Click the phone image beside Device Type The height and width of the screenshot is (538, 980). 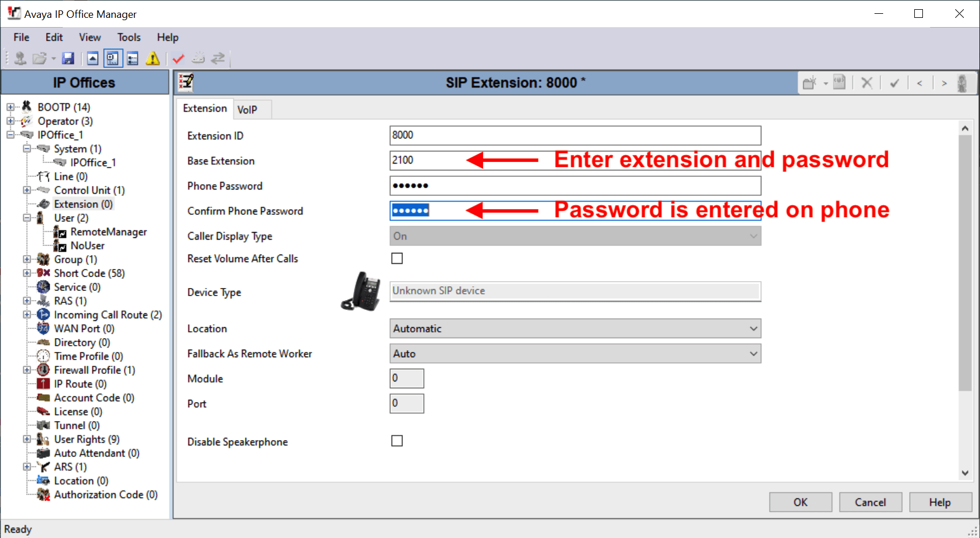[361, 291]
